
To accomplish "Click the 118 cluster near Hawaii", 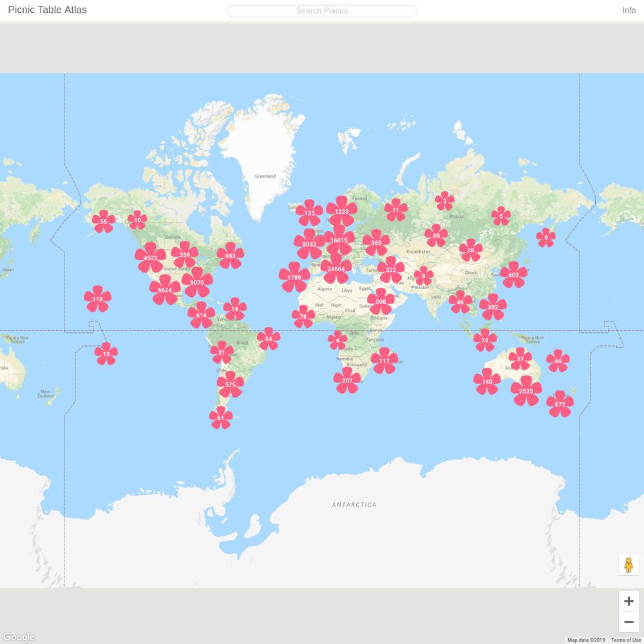I will click(x=98, y=299).
